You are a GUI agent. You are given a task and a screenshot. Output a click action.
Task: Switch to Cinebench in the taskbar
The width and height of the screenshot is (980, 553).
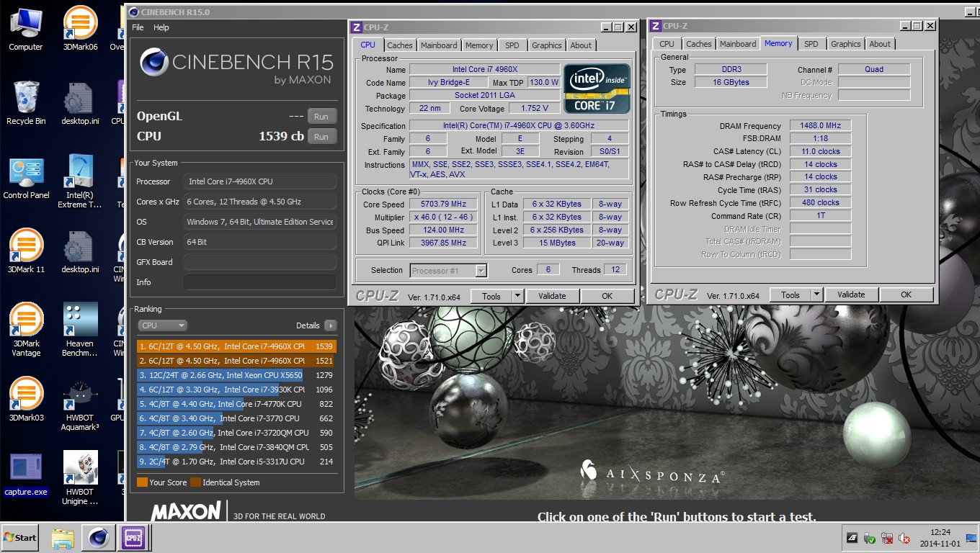click(x=98, y=539)
